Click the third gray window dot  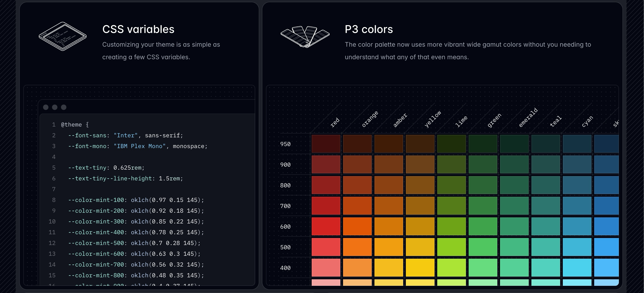click(64, 107)
